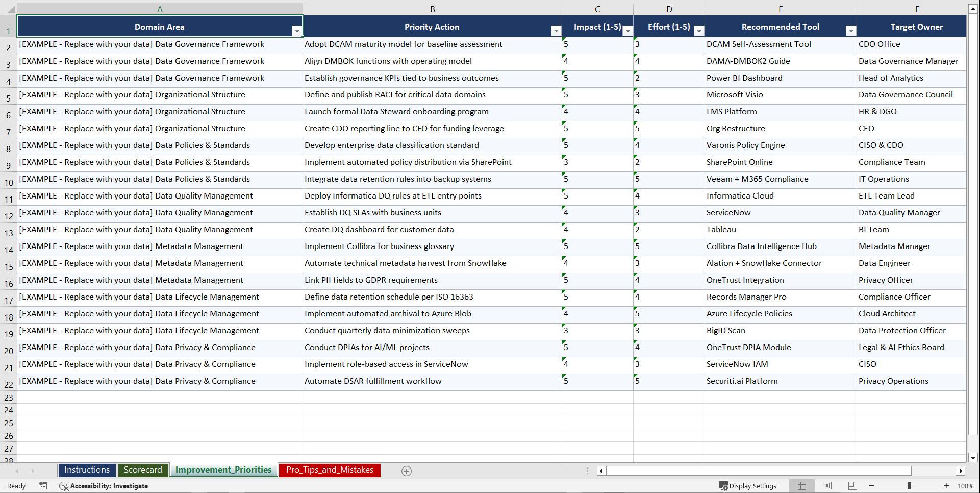The image size is (980, 493).
Task: Open the Pro_Tips_and_Mistakes sheet tab
Action: (330, 470)
